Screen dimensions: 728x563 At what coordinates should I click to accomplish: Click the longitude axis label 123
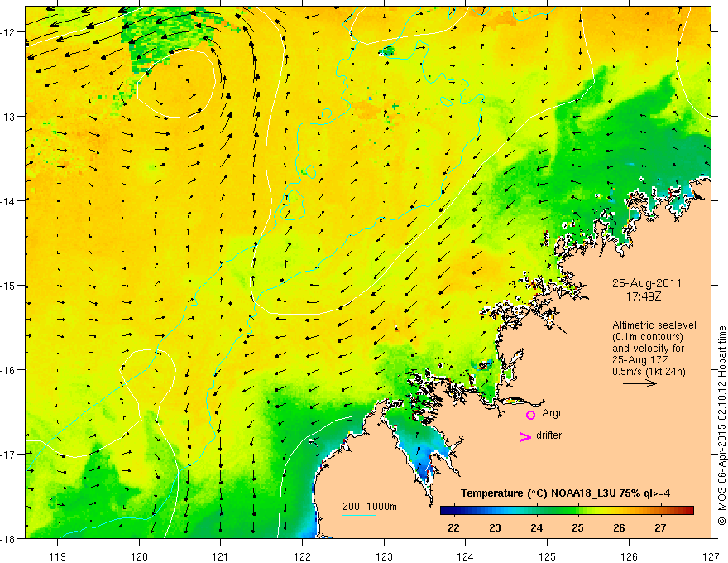[384, 556]
